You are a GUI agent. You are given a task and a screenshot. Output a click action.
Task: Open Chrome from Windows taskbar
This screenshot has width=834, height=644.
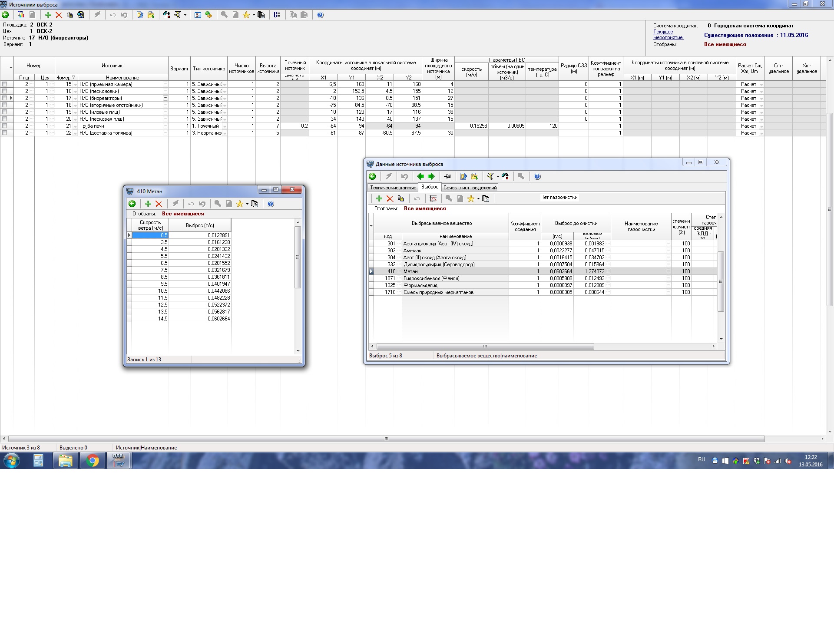click(x=93, y=461)
